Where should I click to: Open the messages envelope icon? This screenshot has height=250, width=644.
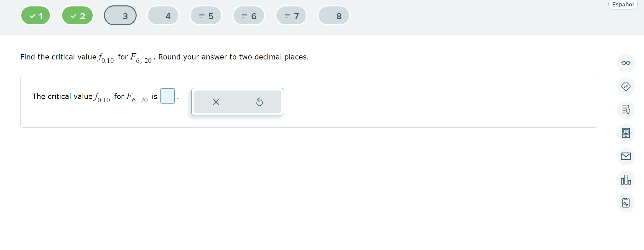626,156
